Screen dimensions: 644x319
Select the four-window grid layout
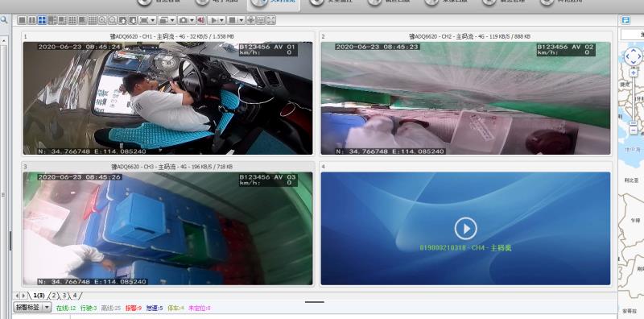click(x=42, y=20)
